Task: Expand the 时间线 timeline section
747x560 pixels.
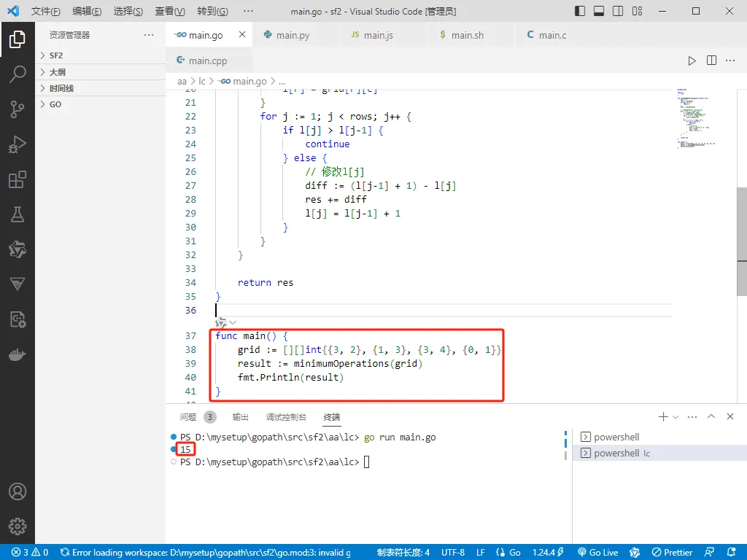Action: (101, 88)
